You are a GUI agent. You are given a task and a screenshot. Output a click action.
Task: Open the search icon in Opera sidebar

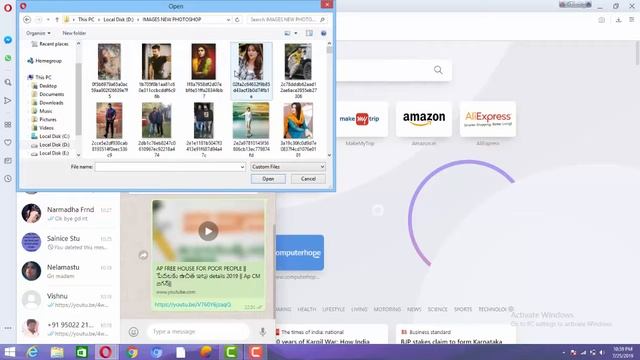[x=8, y=82]
